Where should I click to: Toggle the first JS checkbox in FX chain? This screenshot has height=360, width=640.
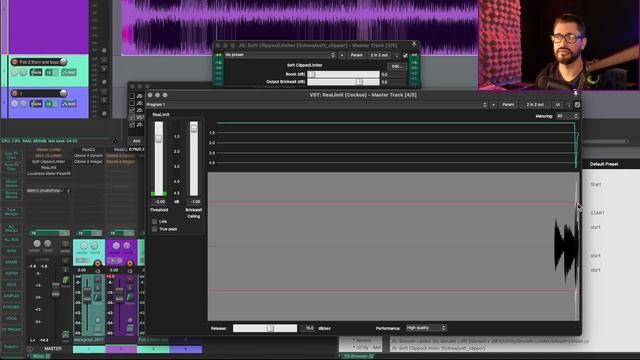(x=132, y=96)
